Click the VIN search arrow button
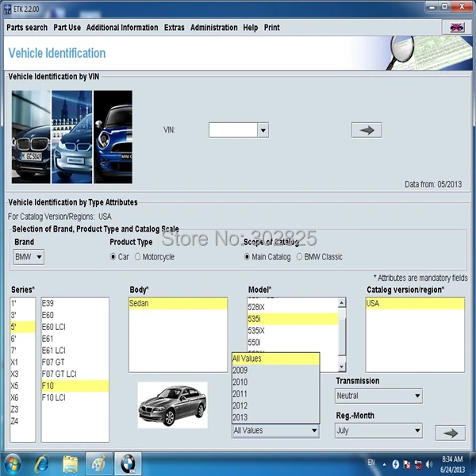The image size is (476, 476). pyautogui.click(x=367, y=130)
